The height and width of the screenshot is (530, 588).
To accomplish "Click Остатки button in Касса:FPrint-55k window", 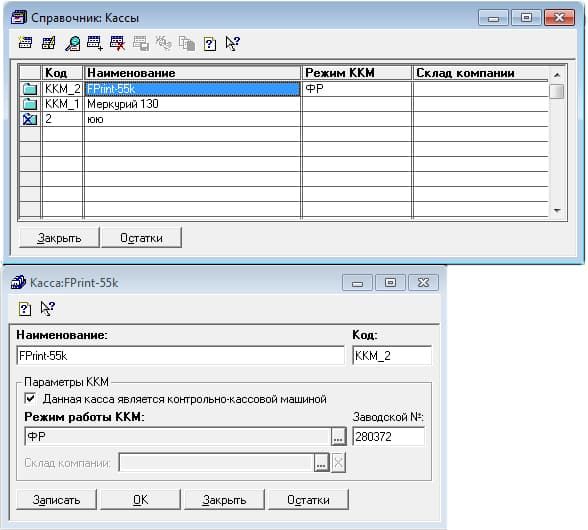I will click(x=308, y=500).
